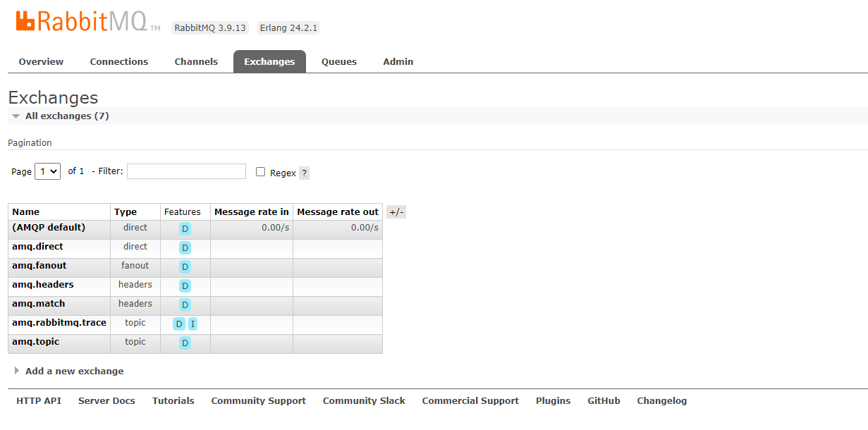This screenshot has width=868, height=430.
Task: Open the amq.rabbitmq.trace exchange
Action: (59, 322)
